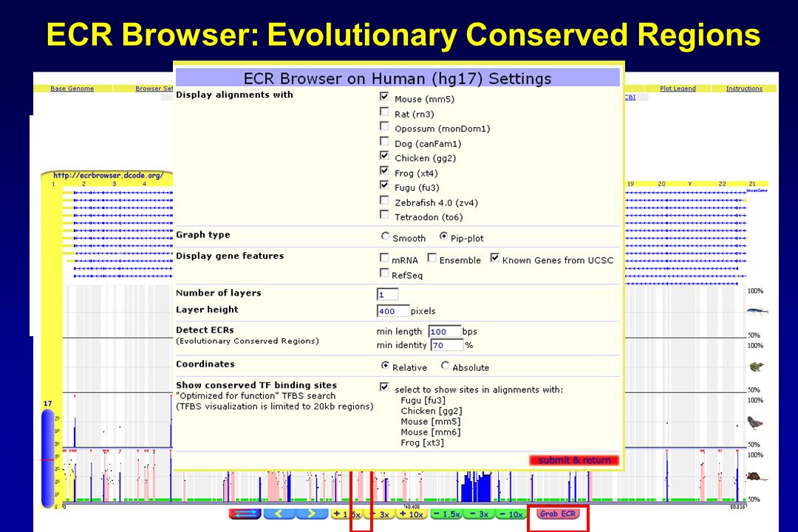
Task: Move right with the yellow right arrow
Action: click(312, 514)
